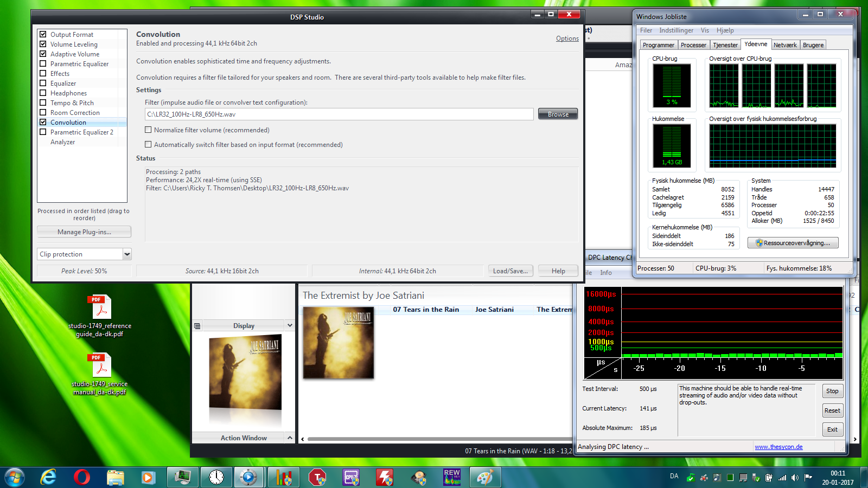Viewport: 868px width, 488px height.
Task: Click the network signal tray icon
Action: pos(782,477)
